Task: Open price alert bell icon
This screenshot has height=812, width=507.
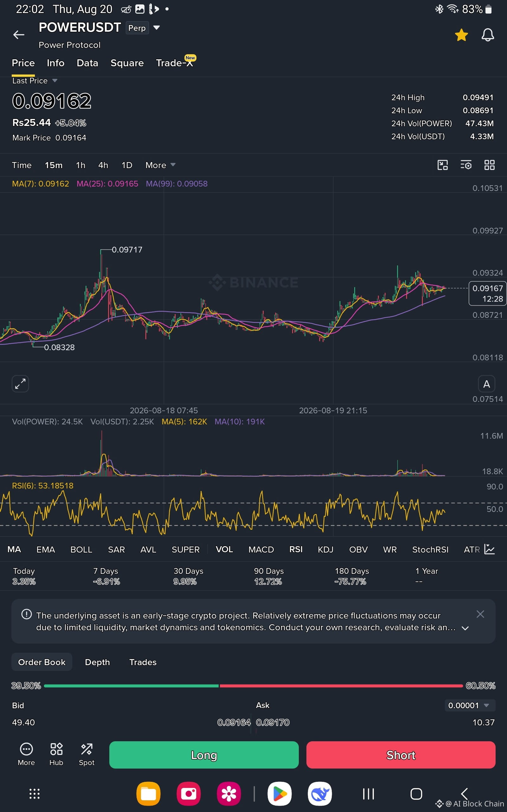Action: coord(488,35)
